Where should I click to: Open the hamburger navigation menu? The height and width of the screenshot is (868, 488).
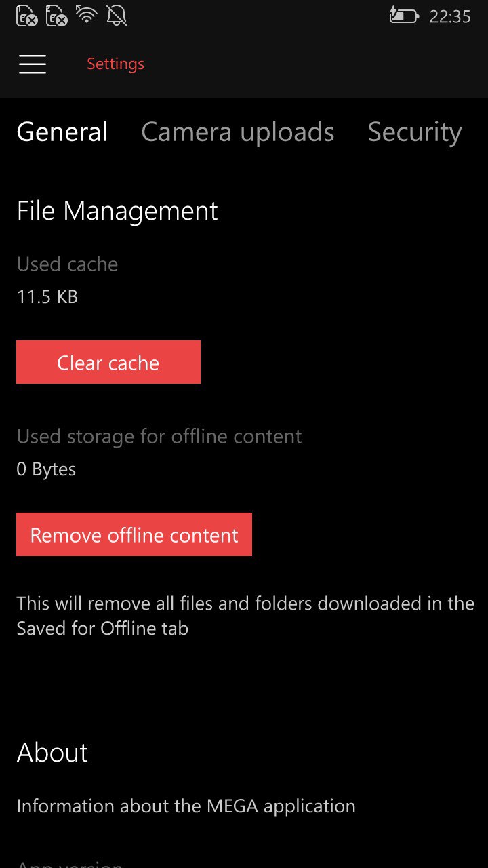[33, 64]
